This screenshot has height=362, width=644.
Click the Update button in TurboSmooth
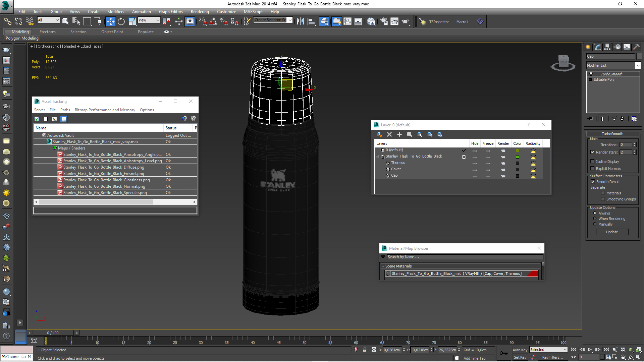(612, 232)
